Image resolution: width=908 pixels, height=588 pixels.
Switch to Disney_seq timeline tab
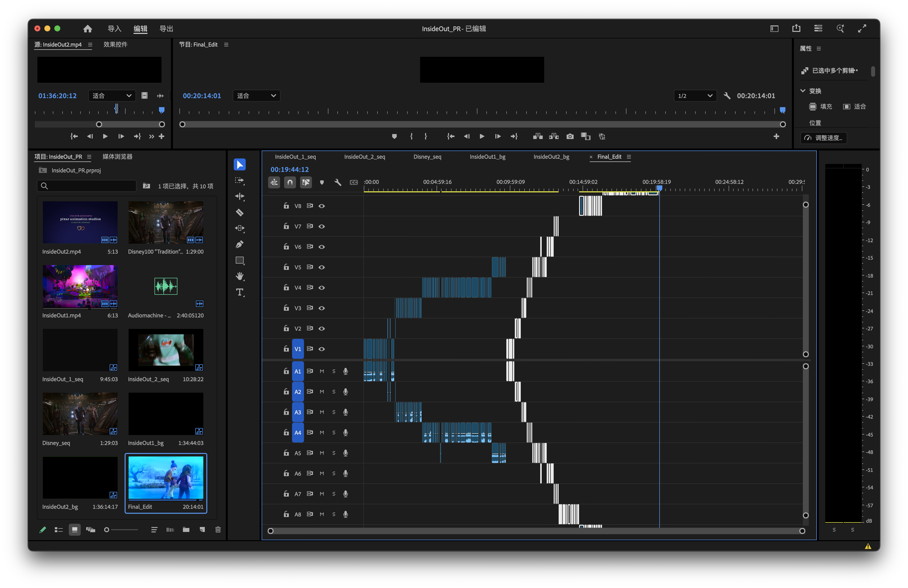(x=427, y=157)
